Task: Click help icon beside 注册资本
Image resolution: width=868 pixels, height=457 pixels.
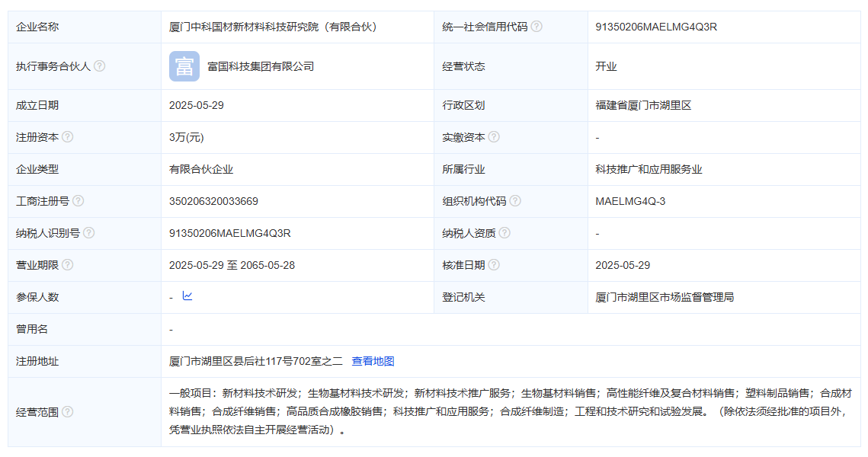Action: pos(68,136)
